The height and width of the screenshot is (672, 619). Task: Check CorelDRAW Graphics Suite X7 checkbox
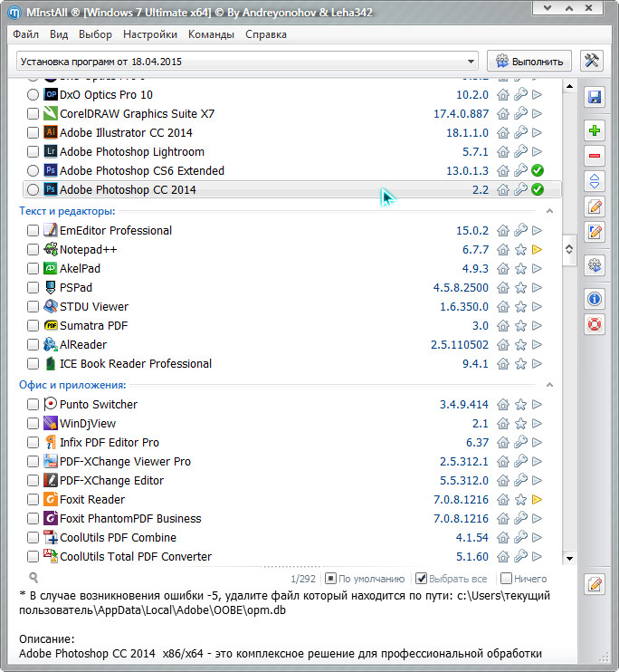[x=33, y=113]
